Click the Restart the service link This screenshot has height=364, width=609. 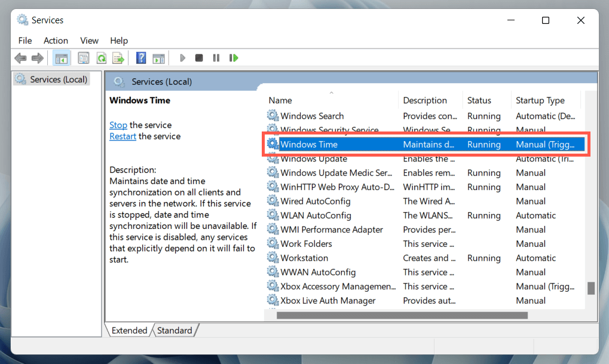click(x=123, y=136)
